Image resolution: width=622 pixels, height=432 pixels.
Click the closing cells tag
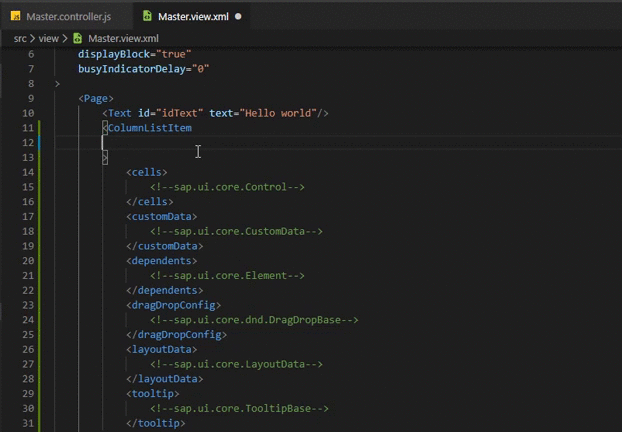pos(150,202)
